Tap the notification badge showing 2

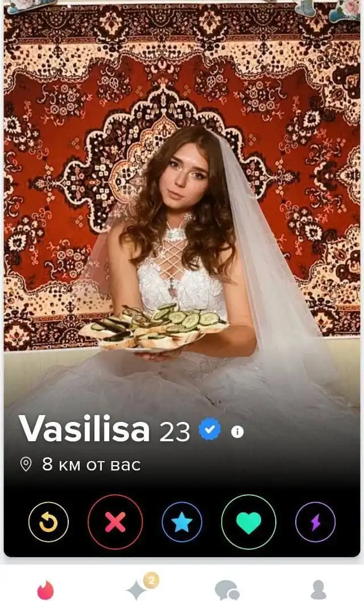[x=151, y=581]
